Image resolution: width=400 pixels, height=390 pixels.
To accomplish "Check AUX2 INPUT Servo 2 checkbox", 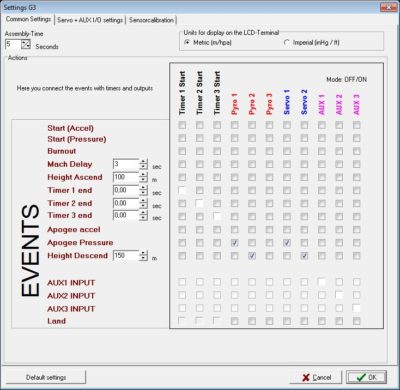I will point(304,295).
